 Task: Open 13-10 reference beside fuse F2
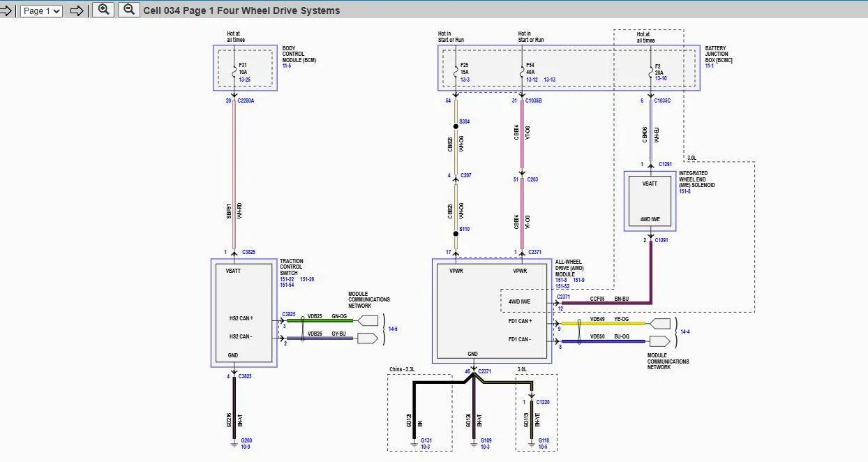pos(661,79)
